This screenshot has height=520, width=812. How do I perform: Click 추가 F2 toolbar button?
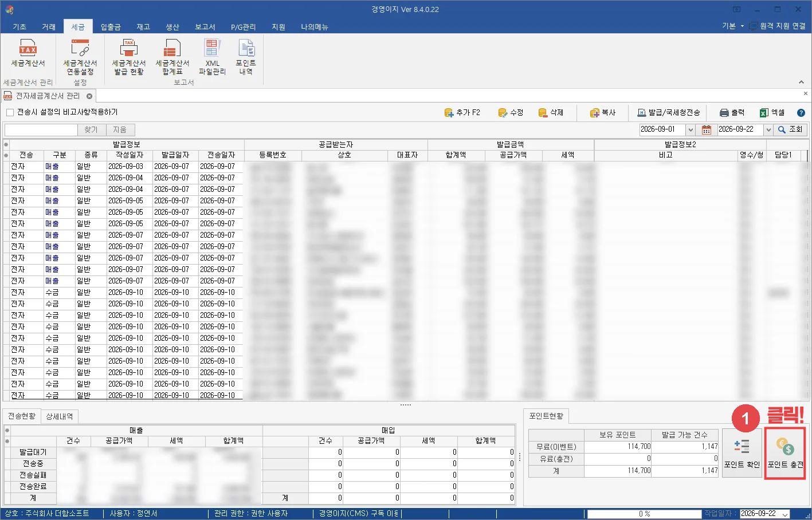[462, 113]
